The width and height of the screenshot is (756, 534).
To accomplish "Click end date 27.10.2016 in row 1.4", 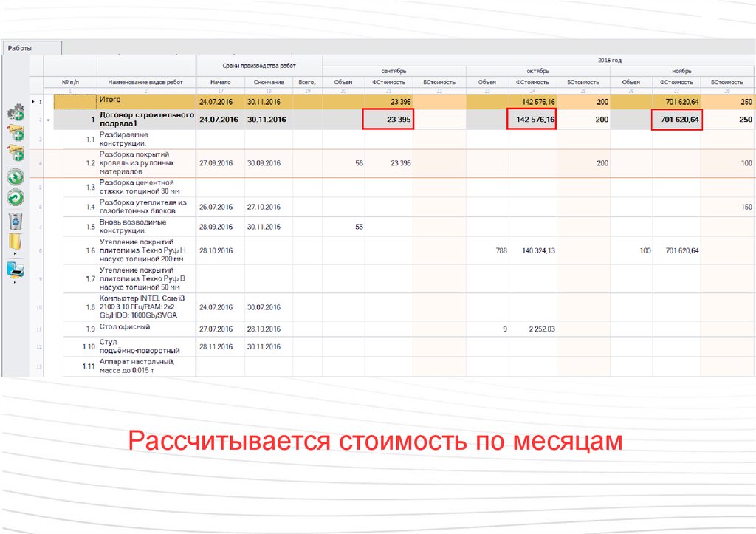I will [264, 207].
